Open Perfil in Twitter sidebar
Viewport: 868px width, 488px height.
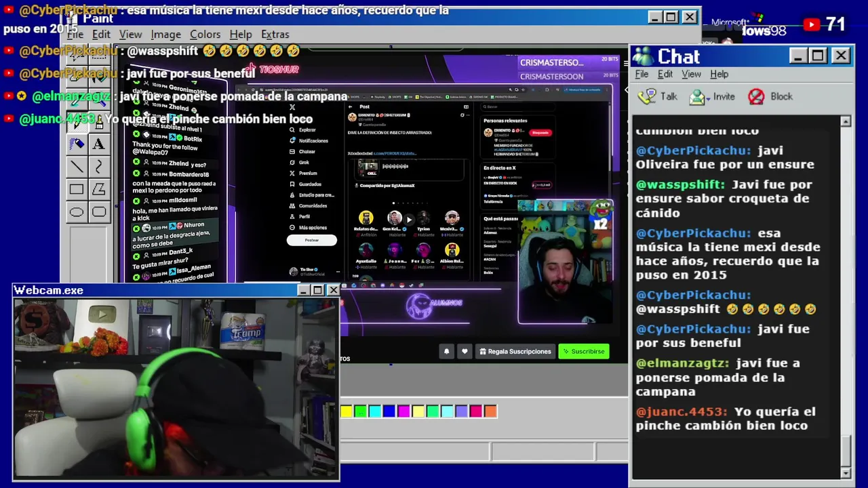pos(300,216)
